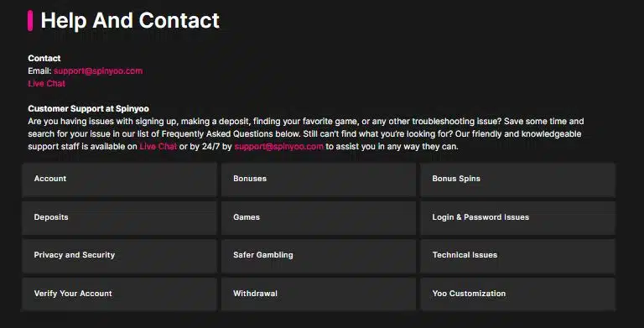Select Verify Your Account topic

click(119, 294)
